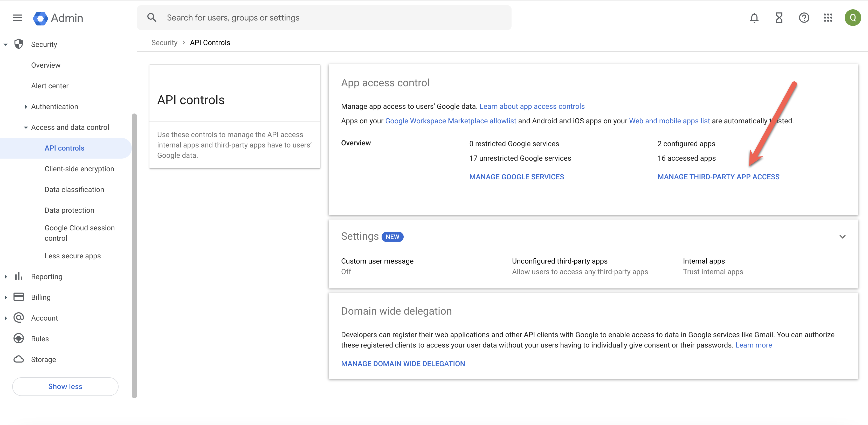Image resolution: width=868 pixels, height=425 pixels.
Task: Click Manage Google Services link
Action: 516,177
